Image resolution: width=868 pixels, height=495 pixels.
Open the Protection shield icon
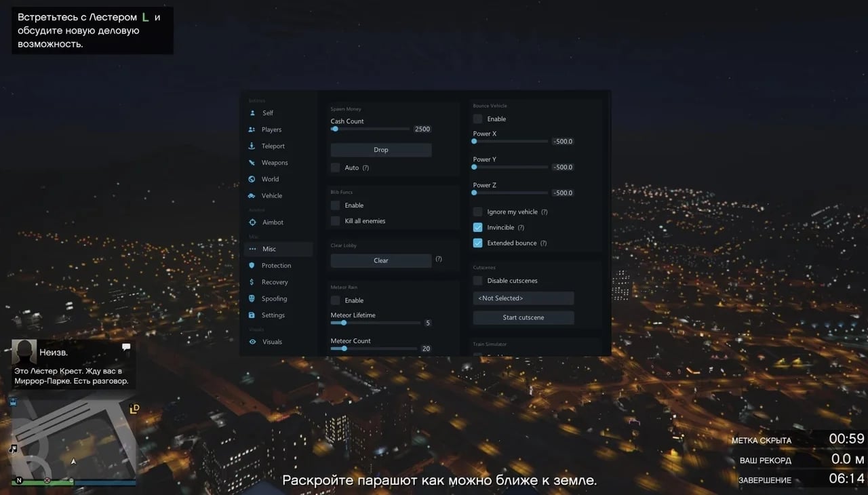point(252,266)
